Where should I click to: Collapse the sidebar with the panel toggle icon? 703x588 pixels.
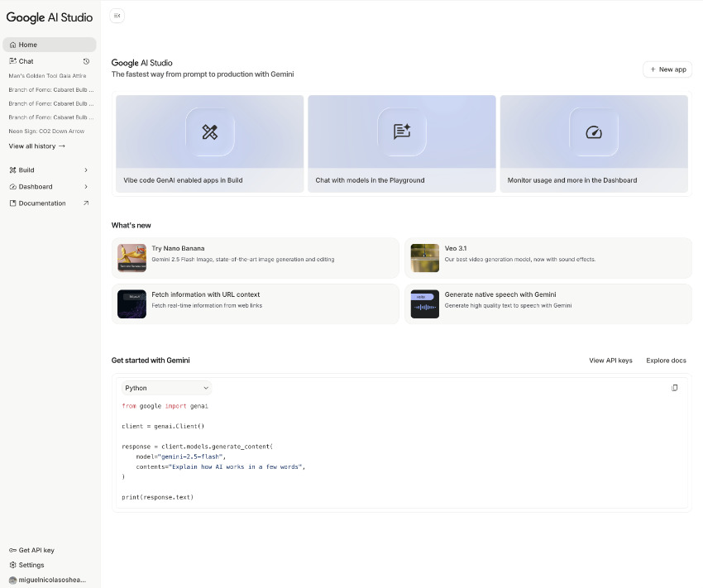[117, 16]
